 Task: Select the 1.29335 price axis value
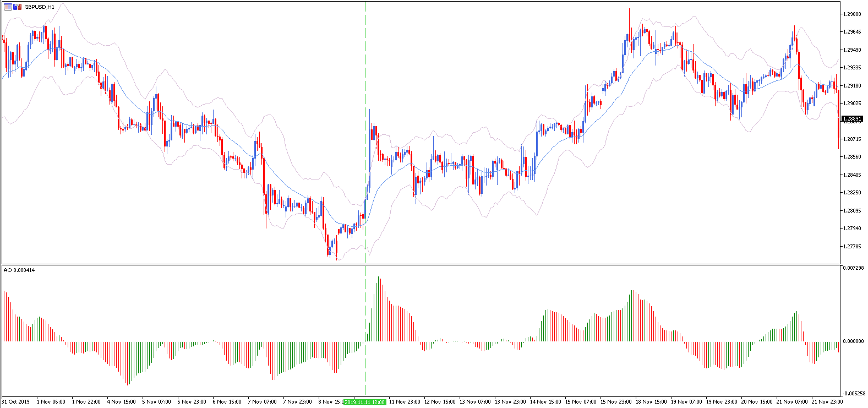point(852,68)
